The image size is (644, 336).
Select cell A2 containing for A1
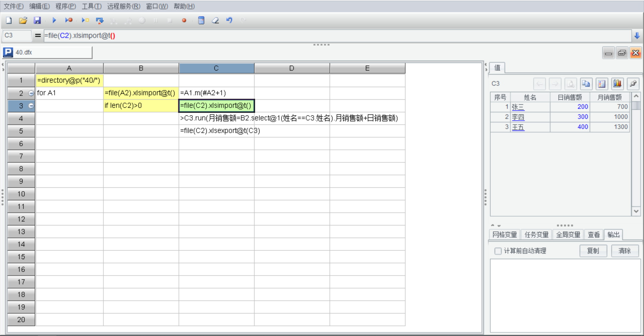pyautogui.click(x=69, y=93)
